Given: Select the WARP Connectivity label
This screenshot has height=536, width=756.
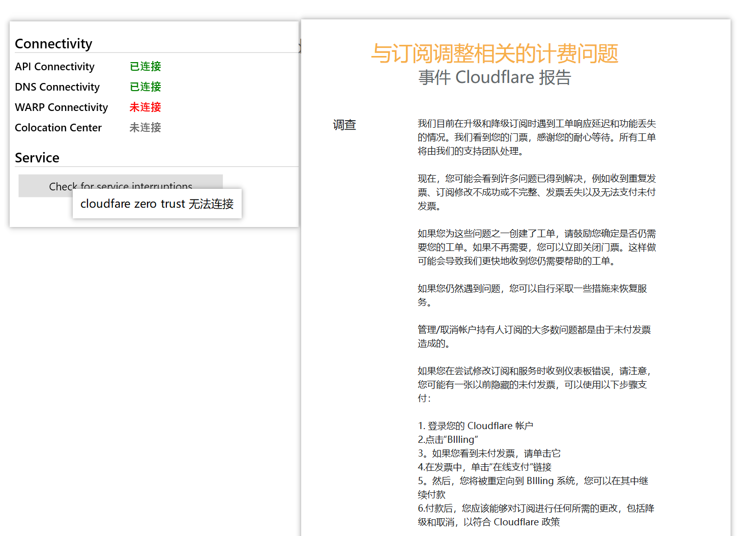Looking at the screenshot, I should tap(61, 107).
